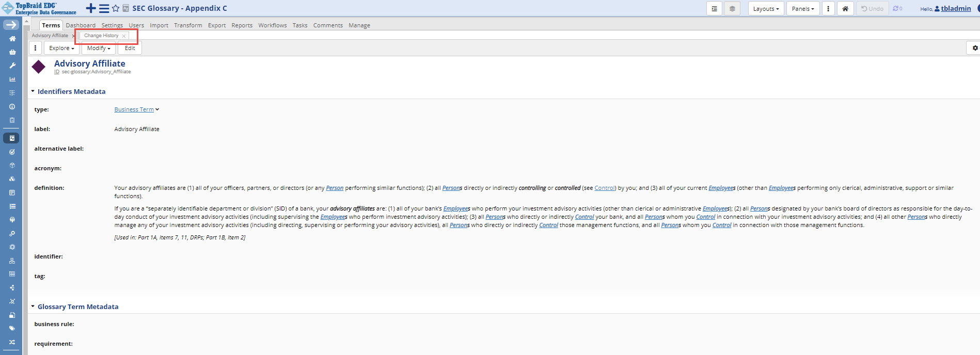Image resolution: width=980 pixels, height=355 pixels.
Task: Open the Comments tab
Action: point(328,25)
